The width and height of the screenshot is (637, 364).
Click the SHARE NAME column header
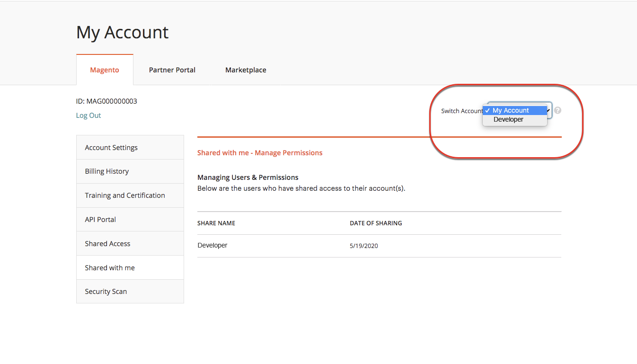click(216, 223)
